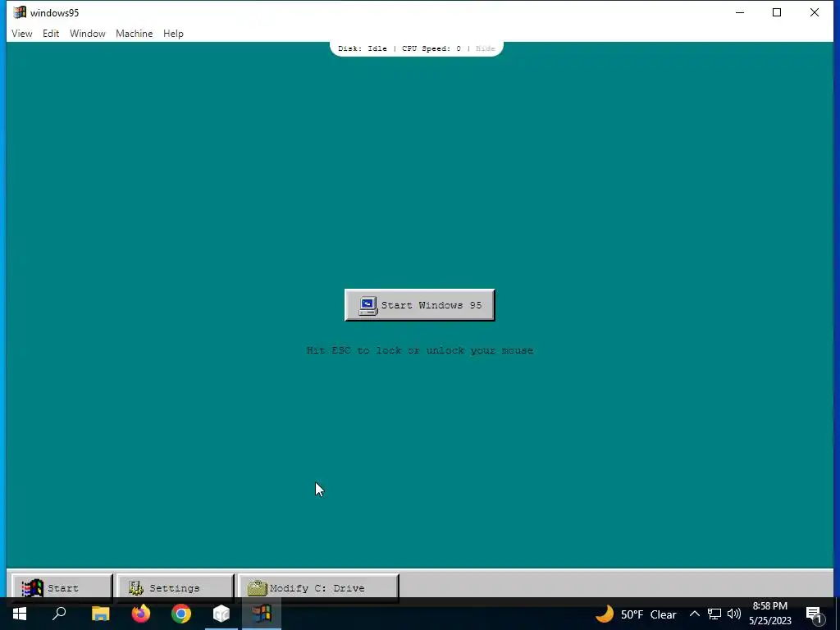Click the windows95 title bar app icon
This screenshot has height=630, width=840.
click(x=20, y=12)
